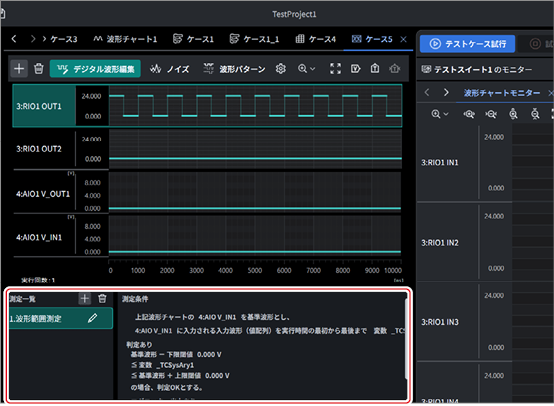Toggle the ノイズ noise option
This screenshot has height=406, width=554.
pos(170,69)
